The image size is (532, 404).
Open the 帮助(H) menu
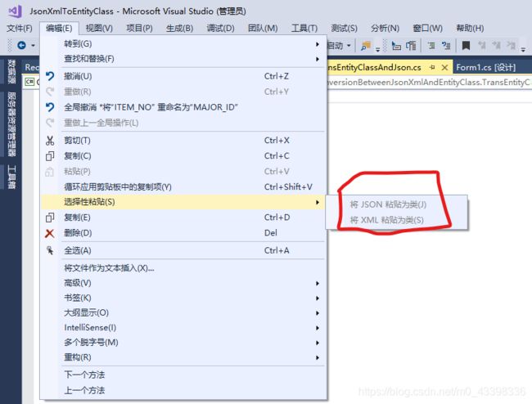pyautogui.click(x=470, y=28)
